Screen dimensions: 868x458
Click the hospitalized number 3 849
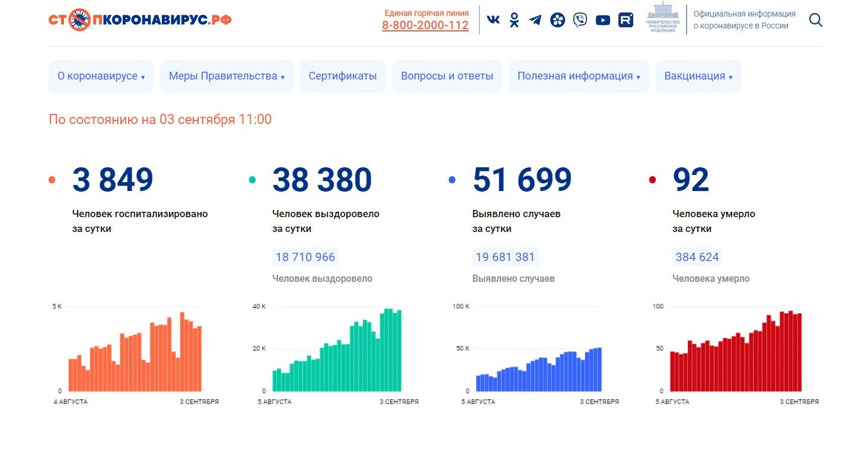tap(113, 180)
